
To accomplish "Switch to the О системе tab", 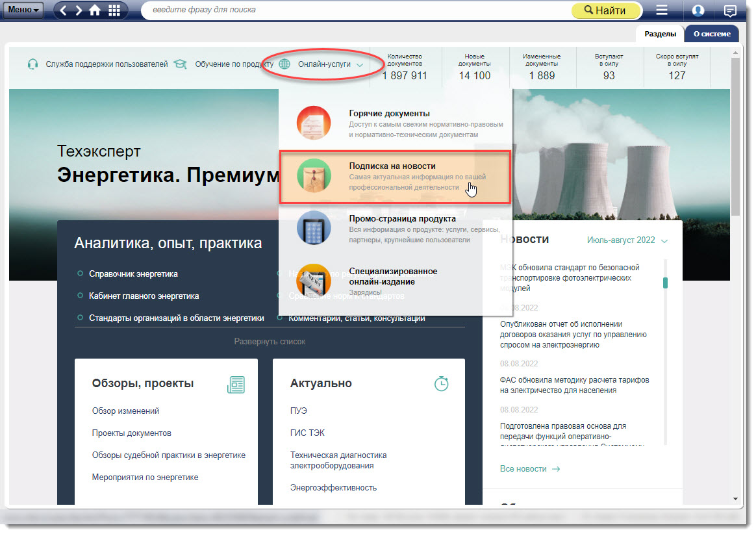I will 712,34.
